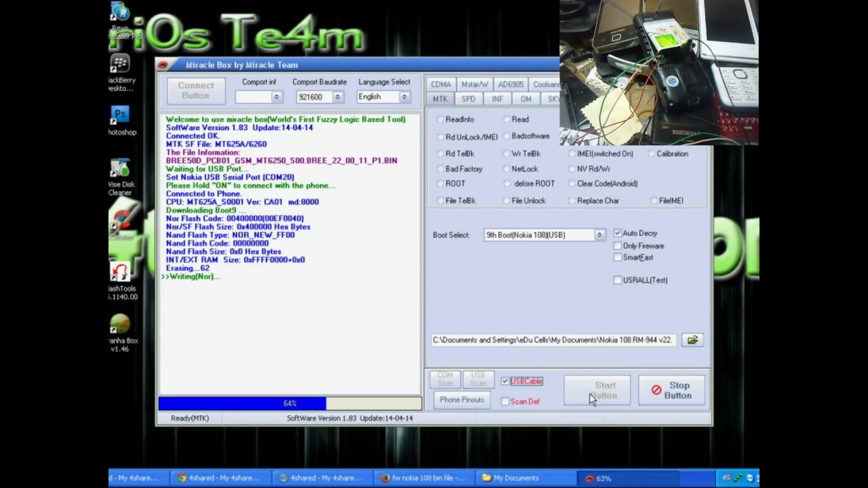
Task: Switch to the Mstar/W tab
Action: 474,85
